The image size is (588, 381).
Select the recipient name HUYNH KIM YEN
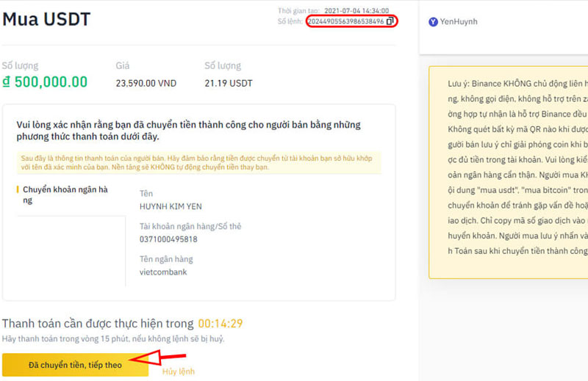[x=171, y=206]
